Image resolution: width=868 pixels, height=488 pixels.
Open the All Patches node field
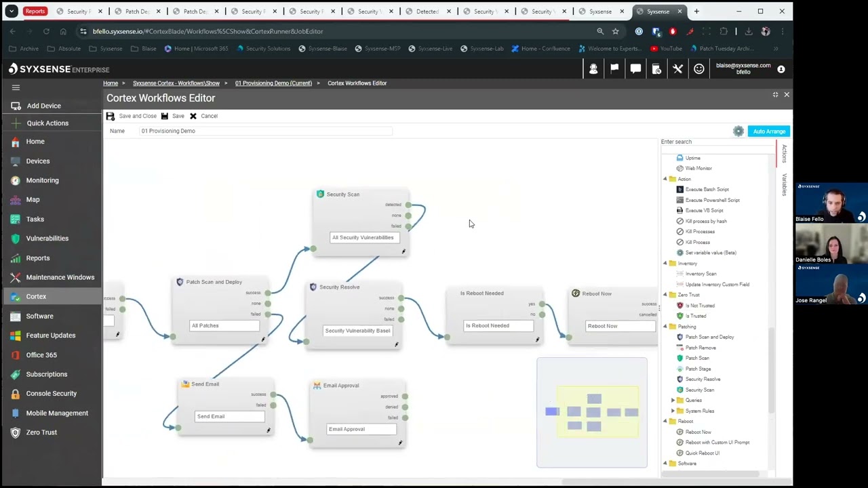(224, 325)
